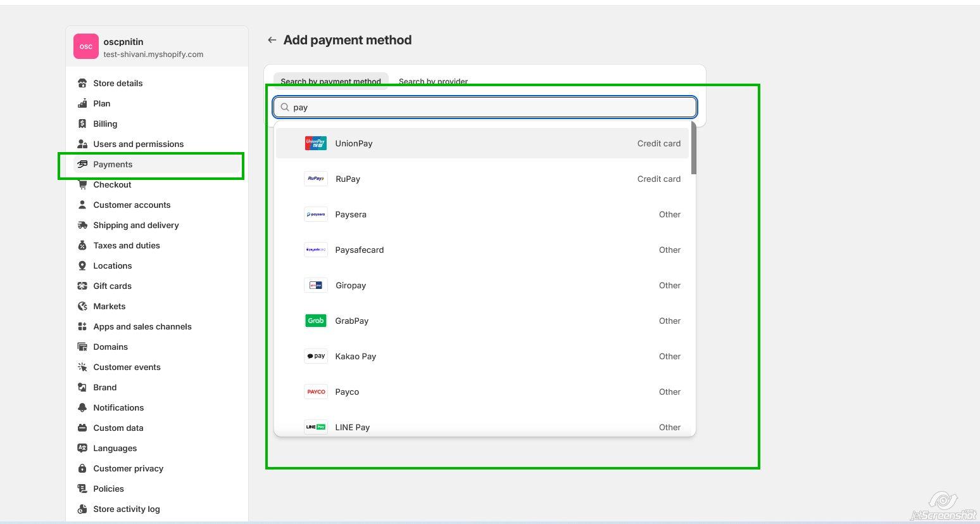The height and width of the screenshot is (524, 980).
Task: Go to Users and permissions
Action: point(138,144)
